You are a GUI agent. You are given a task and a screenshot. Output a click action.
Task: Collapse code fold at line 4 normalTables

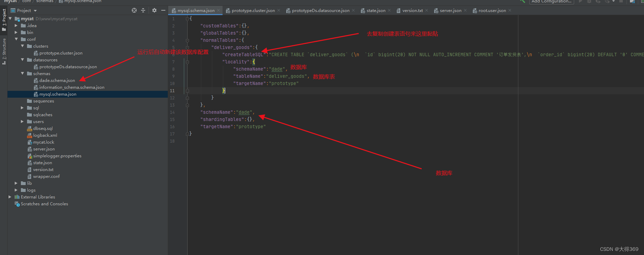point(187,40)
